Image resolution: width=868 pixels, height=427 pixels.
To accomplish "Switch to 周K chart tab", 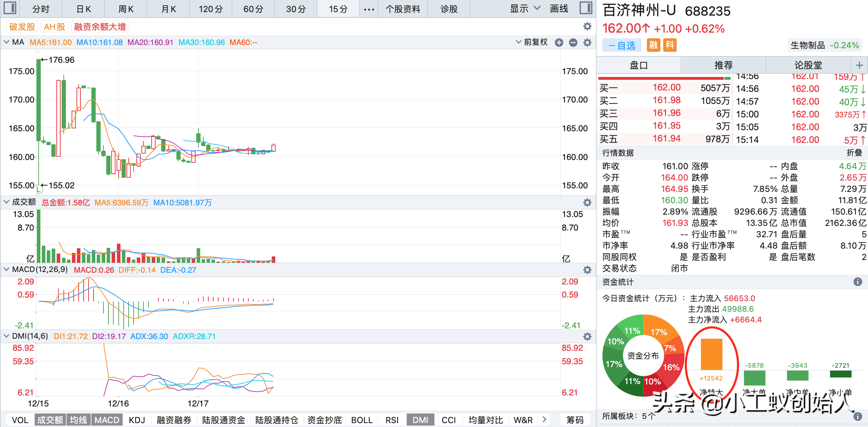I will pos(126,9).
